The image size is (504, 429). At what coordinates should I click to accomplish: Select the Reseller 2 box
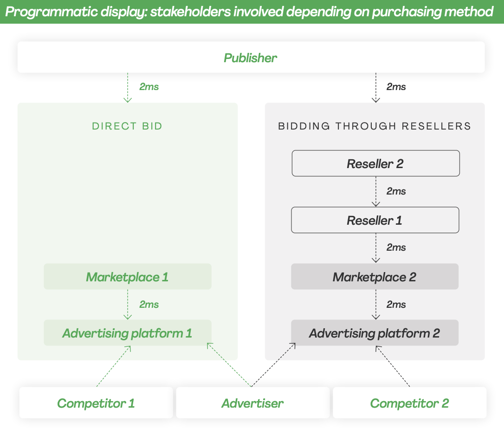375,163
